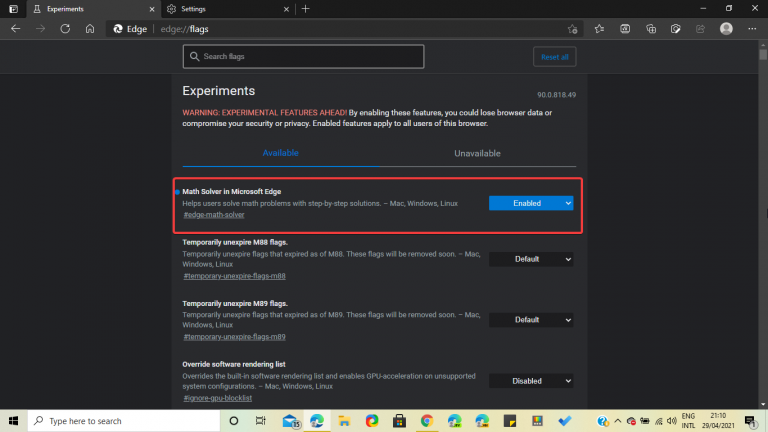
Task: Click the Windows taskbar search box
Action: pos(124,421)
